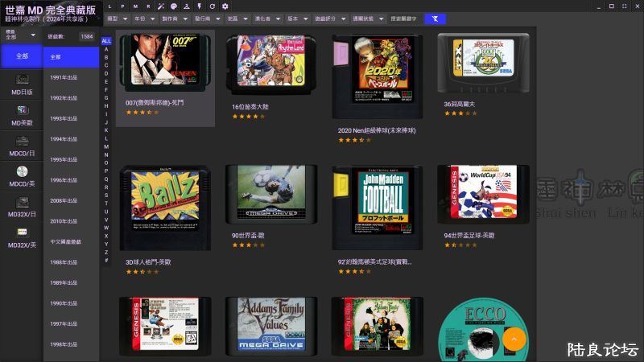644x362 pixels.
Task: Open the 通關狀態 filter dropdown
Action: click(x=368, y=19)
